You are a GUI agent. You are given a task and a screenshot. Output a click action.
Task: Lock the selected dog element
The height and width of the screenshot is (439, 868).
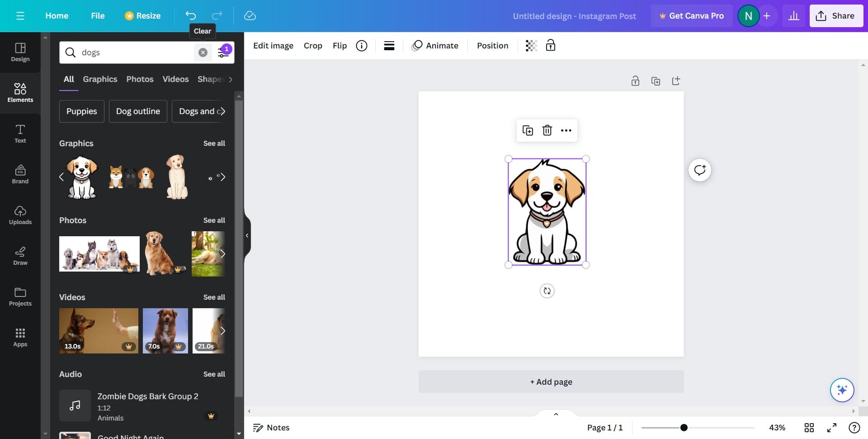point(551,45)
